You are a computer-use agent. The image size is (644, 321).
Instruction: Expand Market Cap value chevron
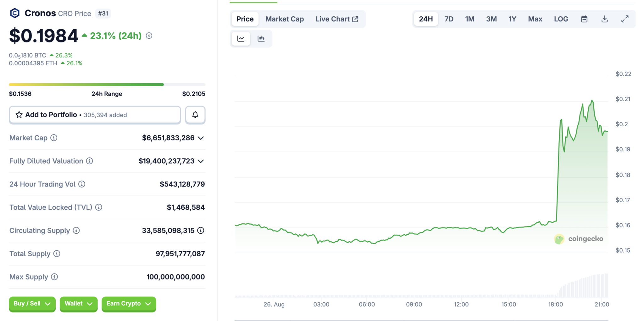[201, 138]
